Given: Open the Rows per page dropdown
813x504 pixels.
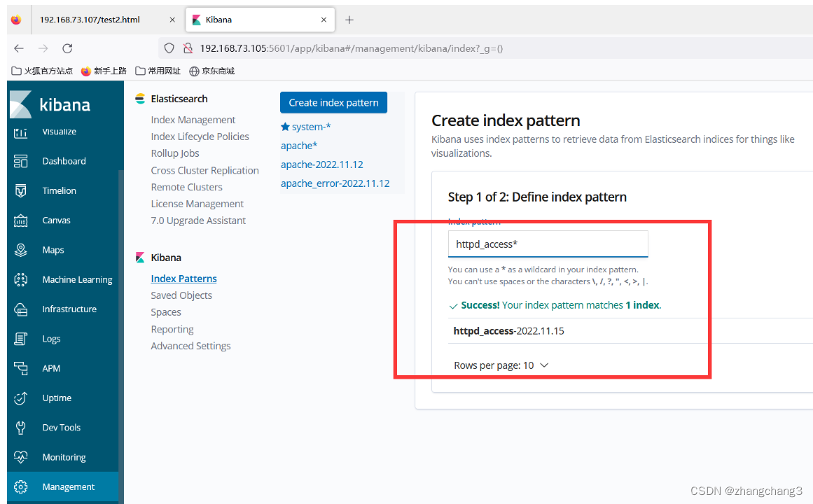Looking at the screenshot, I should point(501,365).
